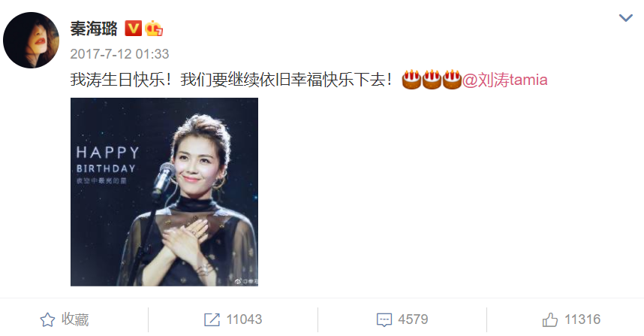The width and height of the screenshot is (644, 336).
Task: Click the first birthday cake emoji
Action: coord(411,80)
